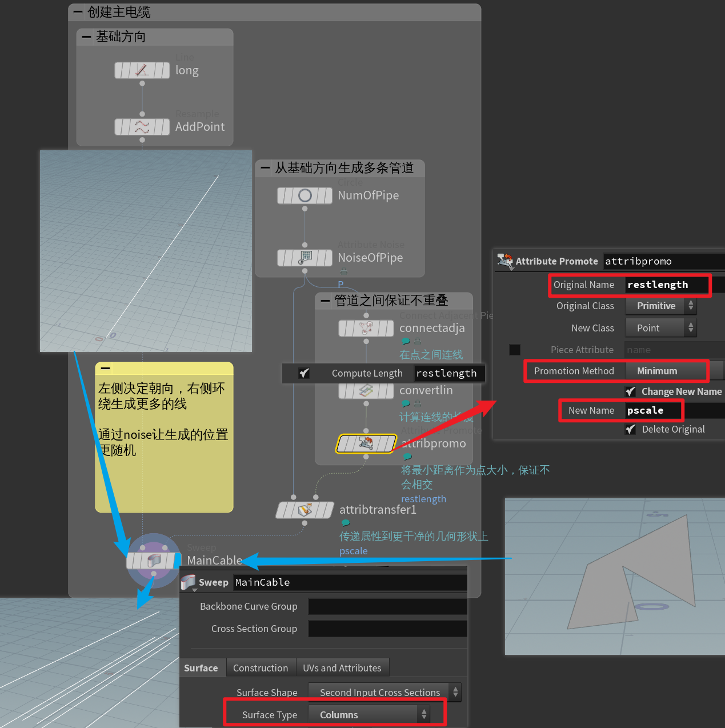725x728 pixels.
Task: Click the AddPoint resample node
Action: [x=142, y=126]
